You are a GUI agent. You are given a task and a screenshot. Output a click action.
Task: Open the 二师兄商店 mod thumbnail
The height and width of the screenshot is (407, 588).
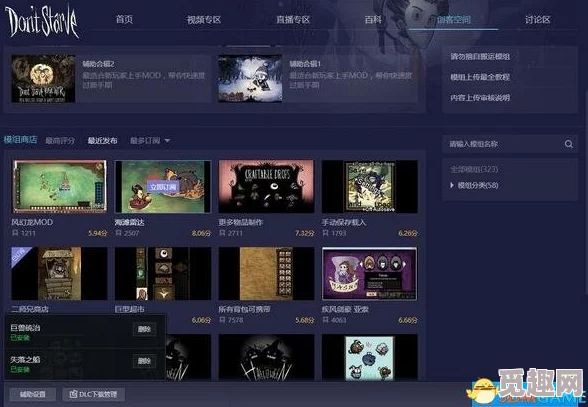pos(59,273)
